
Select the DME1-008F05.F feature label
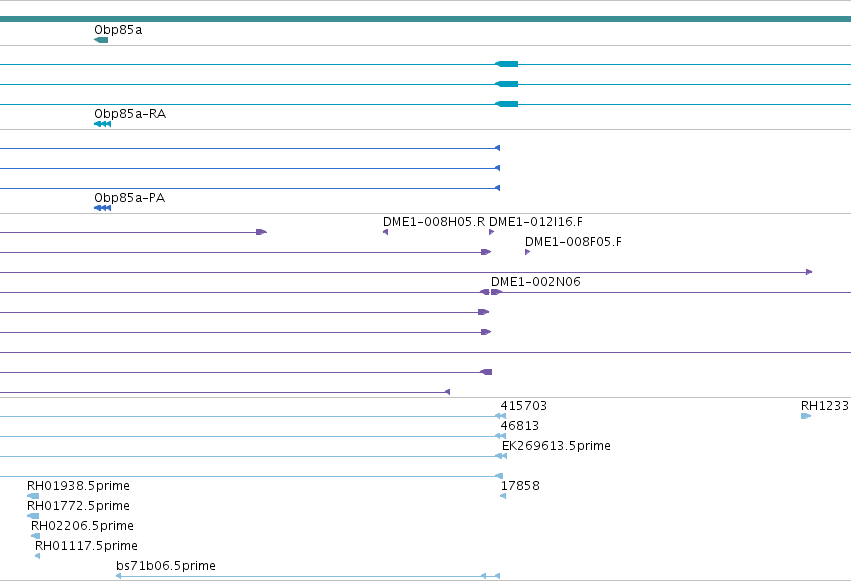[573, 242]
